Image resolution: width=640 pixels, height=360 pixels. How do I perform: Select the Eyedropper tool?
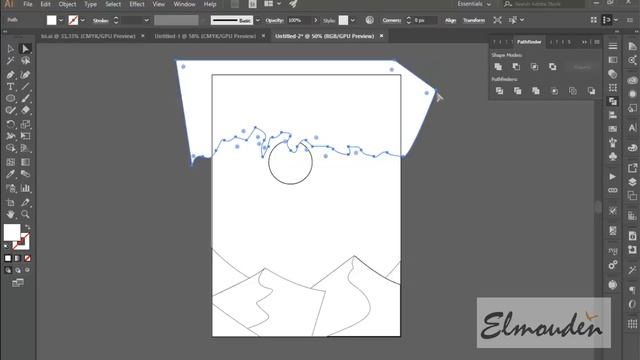(11, 174)
